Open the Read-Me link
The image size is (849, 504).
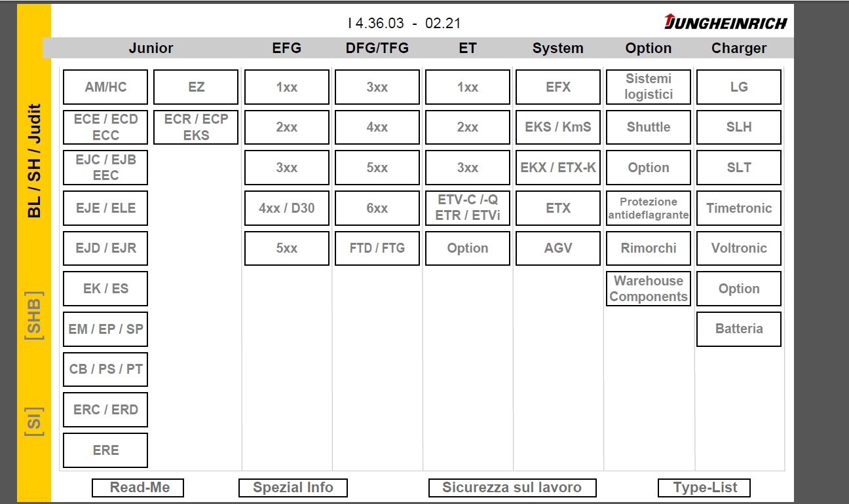click(x=138, y=488)
